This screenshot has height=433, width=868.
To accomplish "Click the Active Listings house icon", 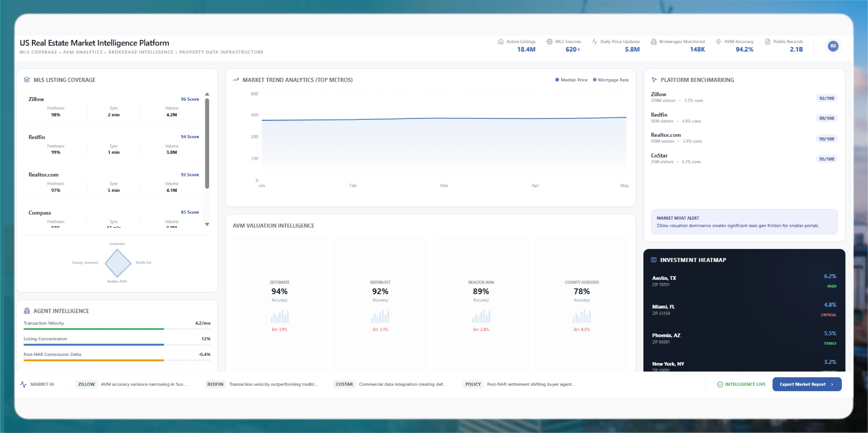I will (x=501, y=42).
